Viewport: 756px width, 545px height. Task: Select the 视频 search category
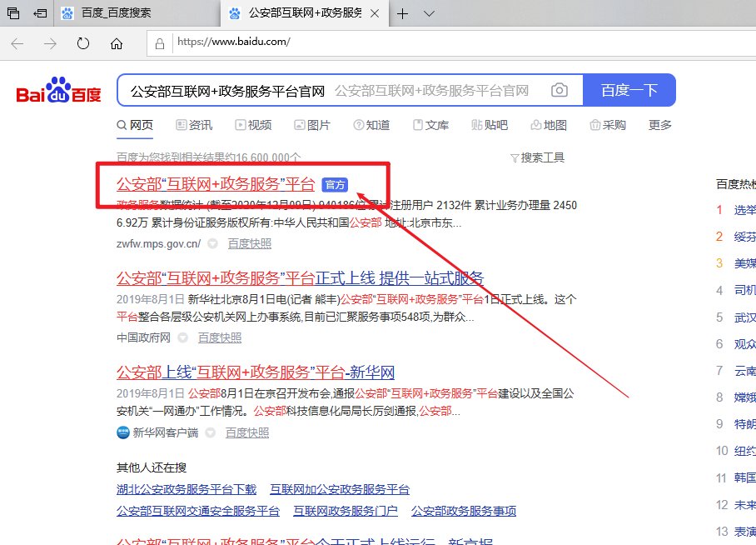point(252,125)
